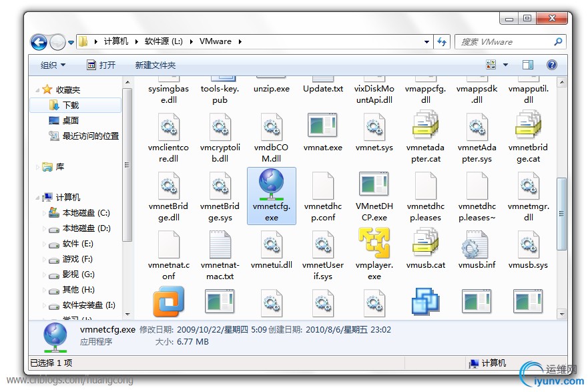Select vmnetdhcp.leases file icon

(425, 185)
